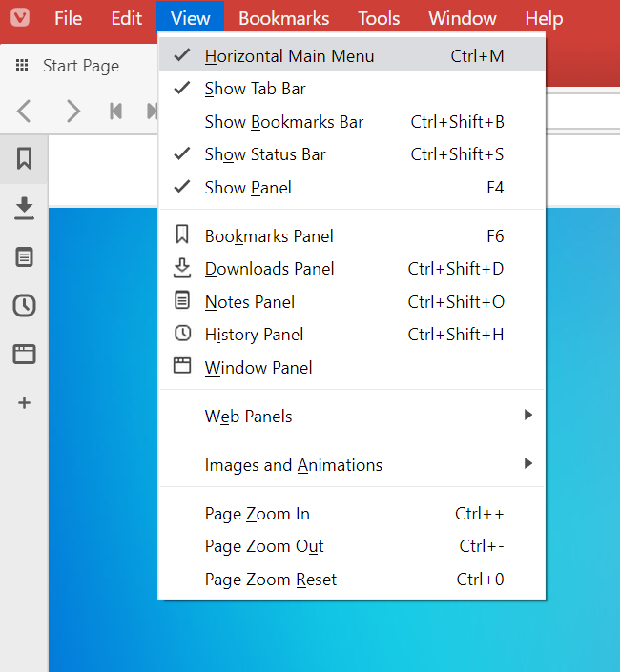Screen dimensions: 620x672
Task: Open Downloads in the side panel
Action: click(x=24, y=209)
